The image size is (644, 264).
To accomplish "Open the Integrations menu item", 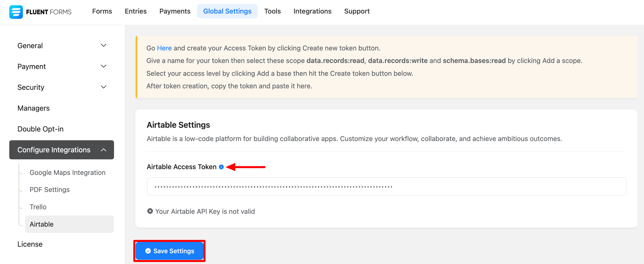I will (312, 11).
